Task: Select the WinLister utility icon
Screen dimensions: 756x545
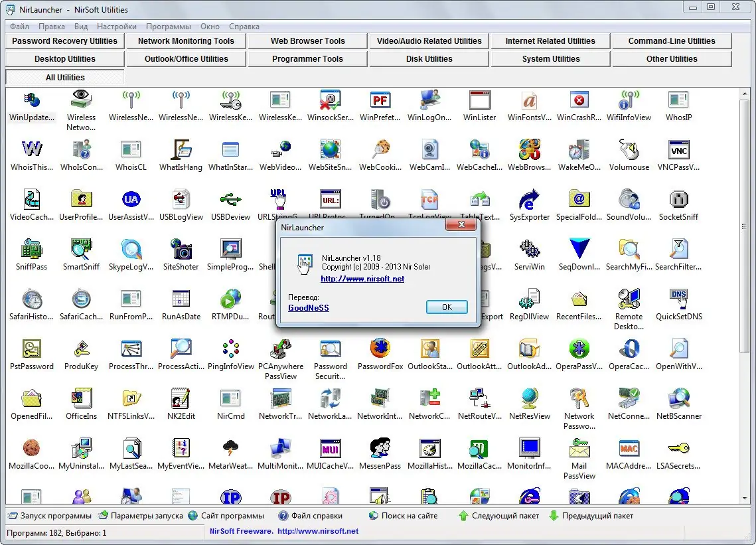Action: [x=479, y=100]
